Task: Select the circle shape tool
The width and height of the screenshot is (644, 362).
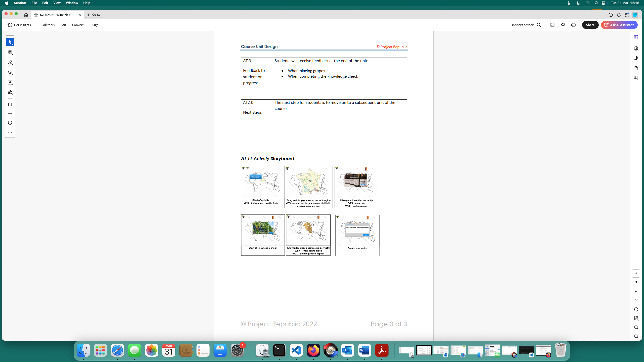Action: tap(10, 123)
